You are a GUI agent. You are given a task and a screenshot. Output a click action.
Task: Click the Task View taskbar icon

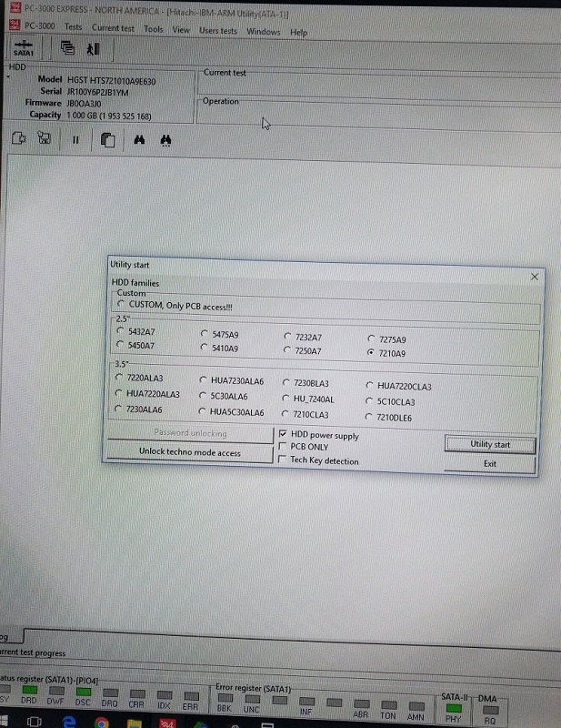click(x=35, y=722)
